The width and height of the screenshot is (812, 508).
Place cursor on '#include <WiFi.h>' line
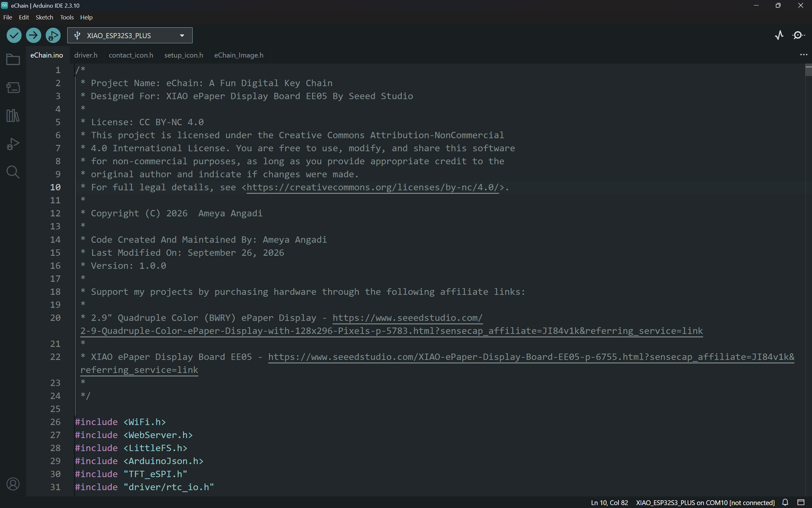120,422
